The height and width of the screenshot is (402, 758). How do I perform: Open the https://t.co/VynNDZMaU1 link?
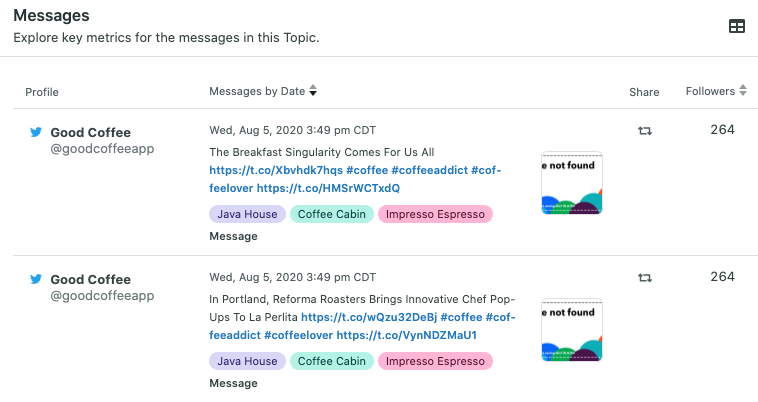[x=407, y=335]
